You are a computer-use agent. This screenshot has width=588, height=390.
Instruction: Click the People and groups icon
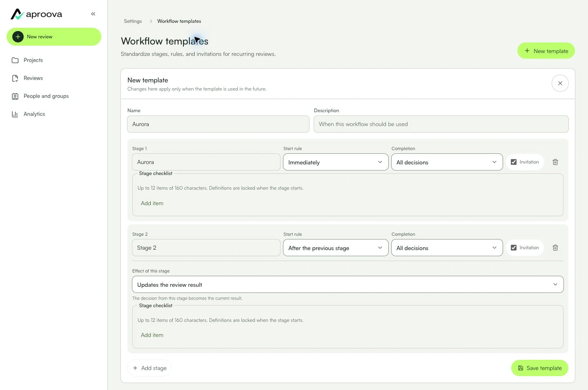(15, 96)
